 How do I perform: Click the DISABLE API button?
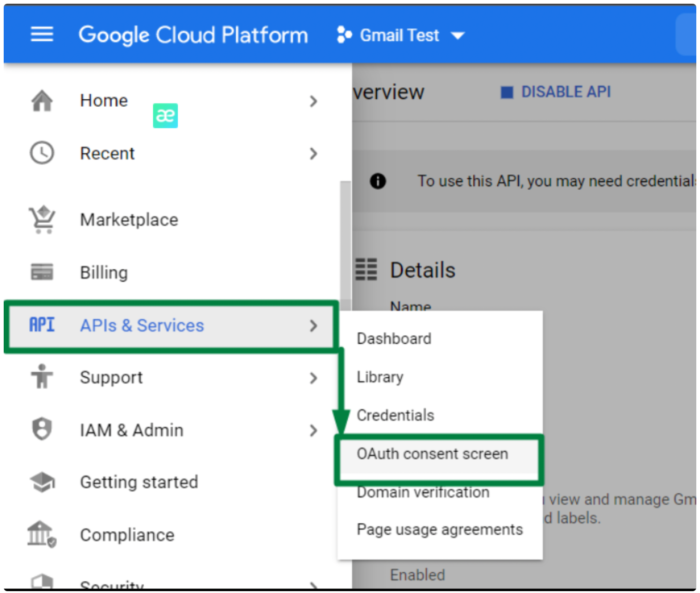coord(556,92)
